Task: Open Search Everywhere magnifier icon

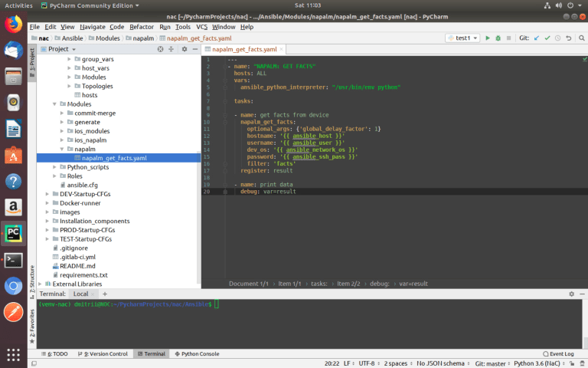Action: [x=582, y=38]
